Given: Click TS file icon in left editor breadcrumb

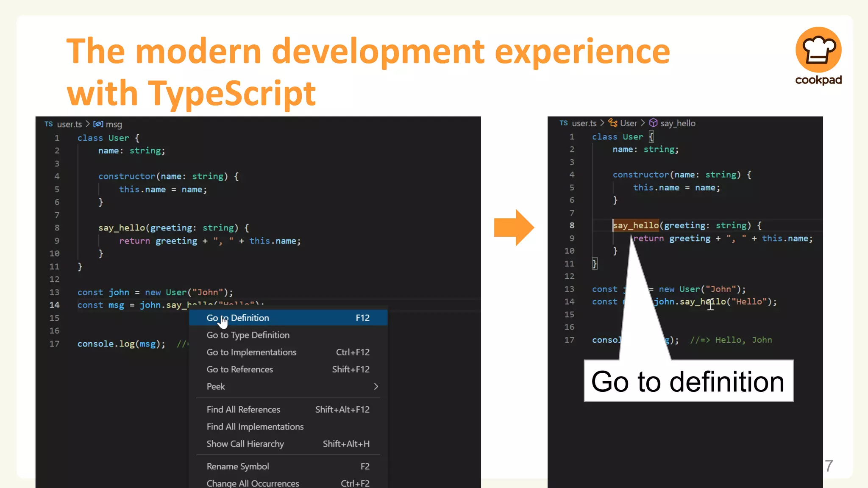Looking at the screenshot, I should tap(49, 124).
